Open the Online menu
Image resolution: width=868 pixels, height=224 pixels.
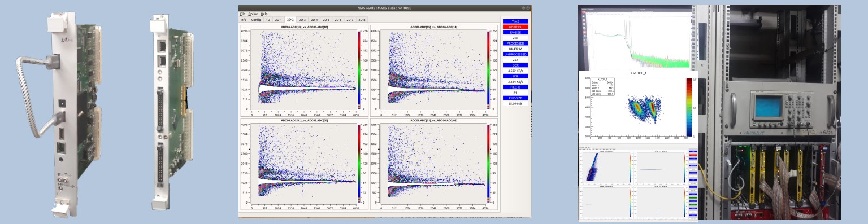[253, 14]
